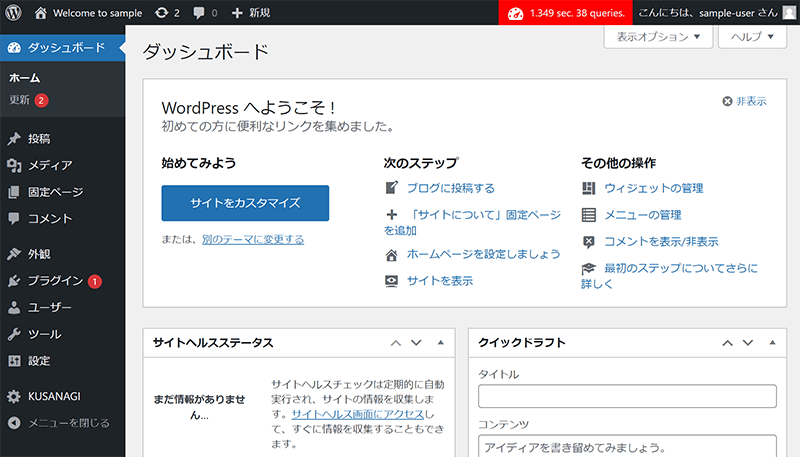800x457 pixels.
Task: Toggle the サイトヘルスステータス panel collapse arrow
Action: pyautogui.click(x=440, y=343)
